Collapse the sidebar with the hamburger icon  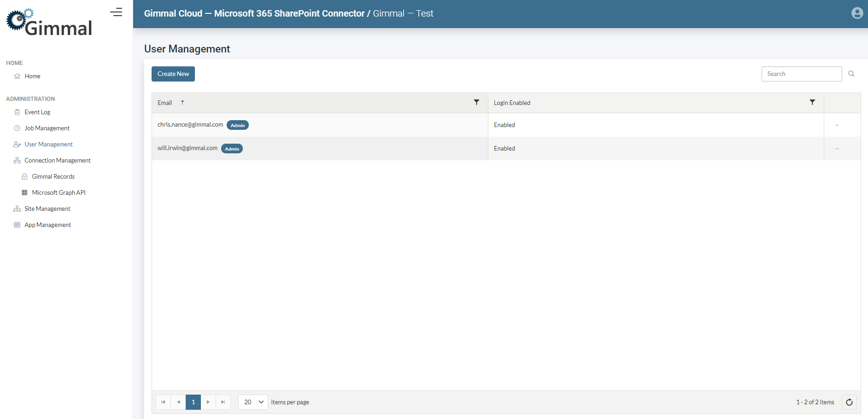pos(116,12)
